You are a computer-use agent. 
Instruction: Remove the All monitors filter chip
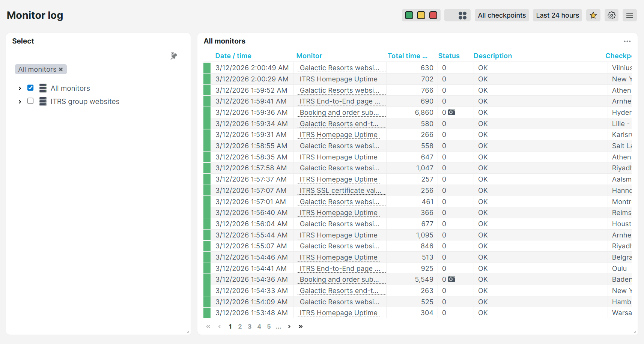[x=61, y=69]
